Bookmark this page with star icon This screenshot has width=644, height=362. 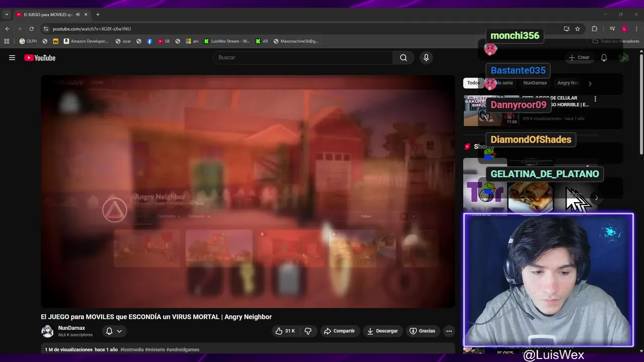[578, 29]
